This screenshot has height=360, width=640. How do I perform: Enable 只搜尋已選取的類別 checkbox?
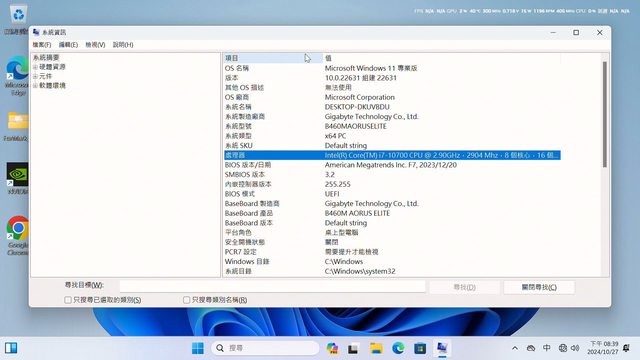(x=68, y=300)
